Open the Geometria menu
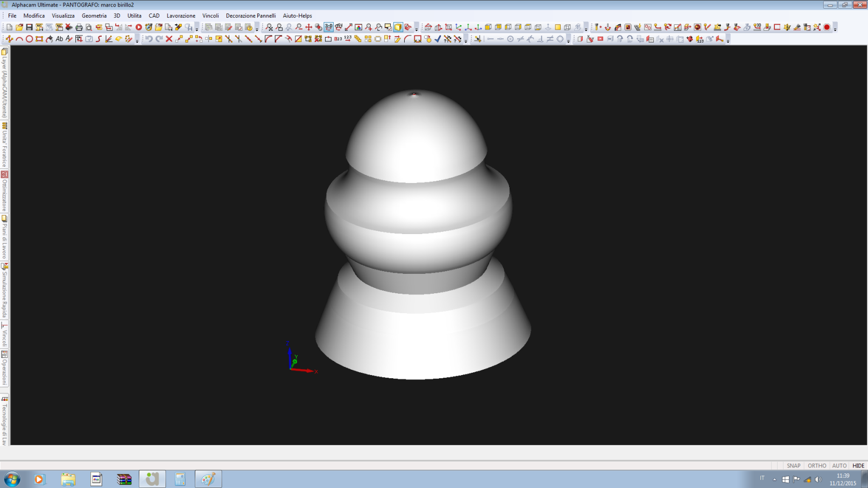Screen dimensions: 868x488 pyautogui.click(x=94, y=16)
